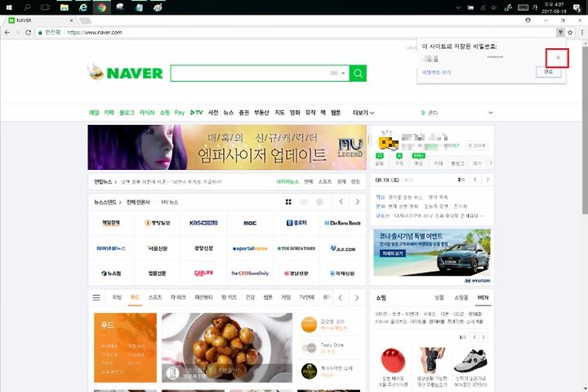Open the Chrome three-dot menu
This screenshot has width=588, height=392.
click(582, 33)
